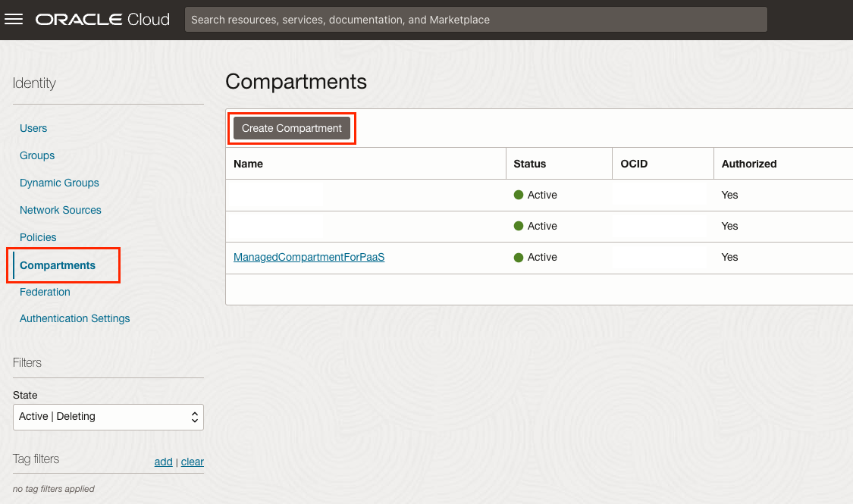Open the hamburger navigation menu
Image resolution: width=853 pixels, height=504 pixels.
[x=14, y=20]
